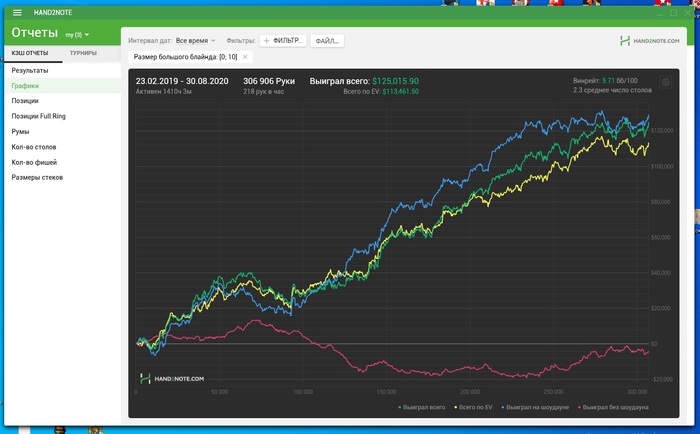This screenshot has height=434, width=700.
Task: Click the '306 906 Руки' hands count
Action: (x=269, y=81)
